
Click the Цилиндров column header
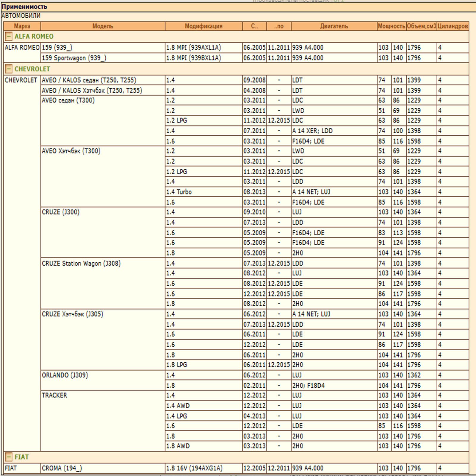click(x=452, y=26)
